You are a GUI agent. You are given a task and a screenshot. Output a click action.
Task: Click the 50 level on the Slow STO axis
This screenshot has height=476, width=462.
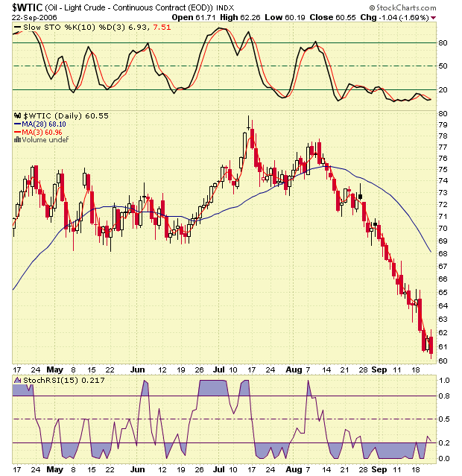443,66
